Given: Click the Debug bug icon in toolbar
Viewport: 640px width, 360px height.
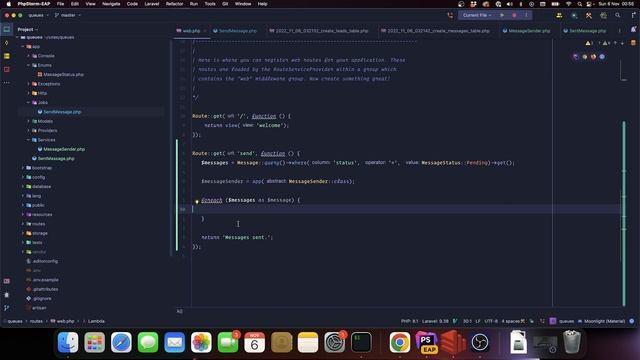Looking at the screenshot, I should tap(514, 15).
